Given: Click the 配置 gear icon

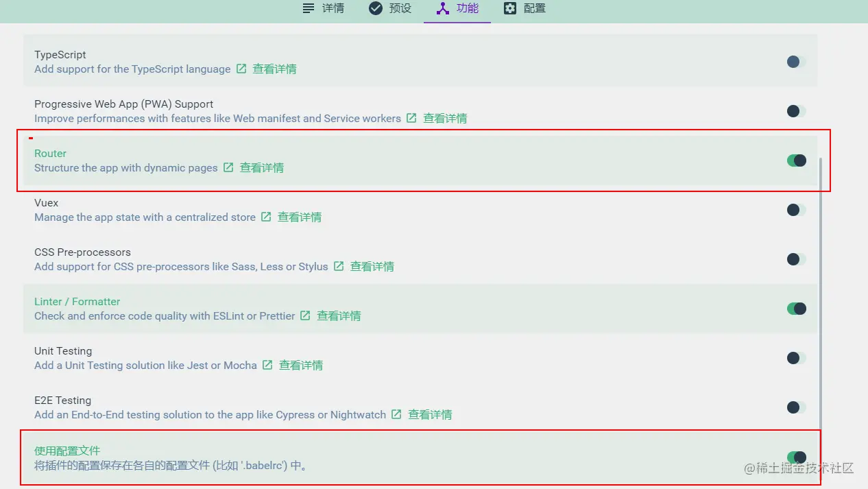Looking at the screenshot, I should [510, 9].
